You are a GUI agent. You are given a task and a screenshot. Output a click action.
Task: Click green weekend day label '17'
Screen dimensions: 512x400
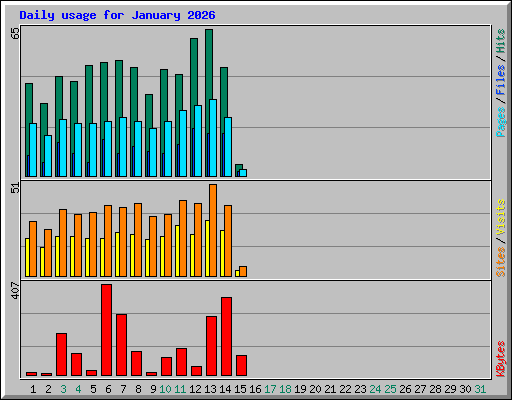270,389
